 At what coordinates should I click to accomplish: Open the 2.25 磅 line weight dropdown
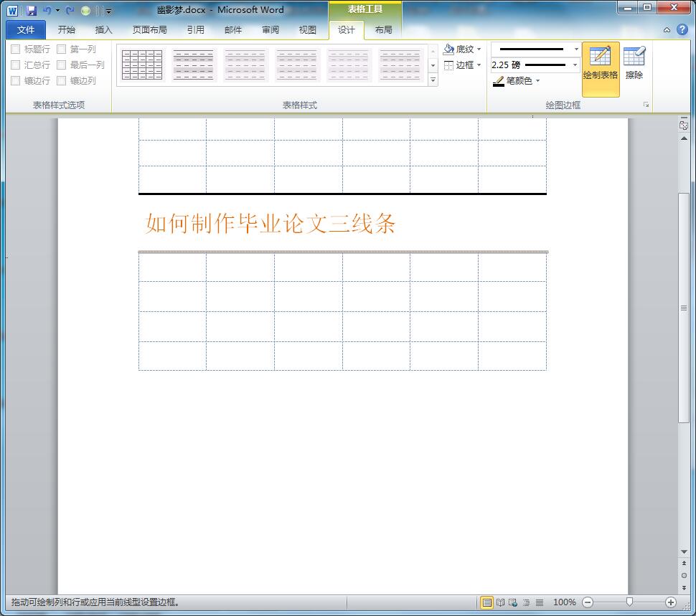click(575, 65)
